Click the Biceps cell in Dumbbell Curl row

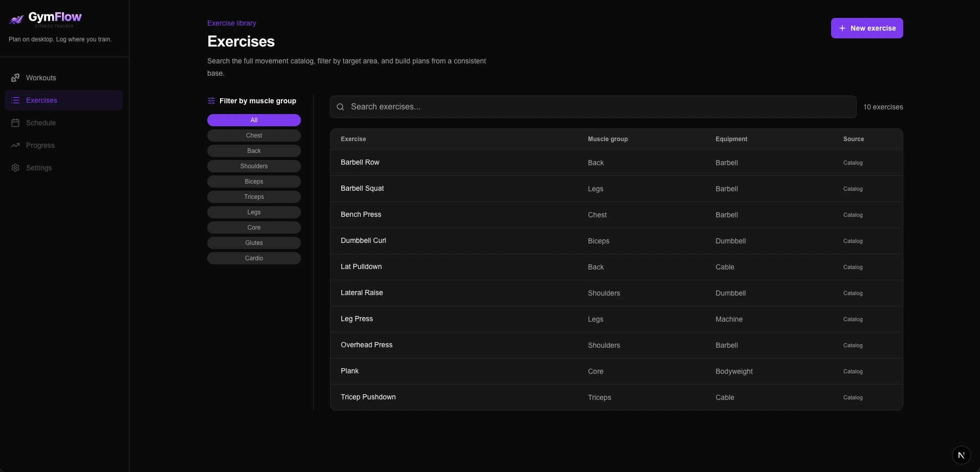pos(599,241)
